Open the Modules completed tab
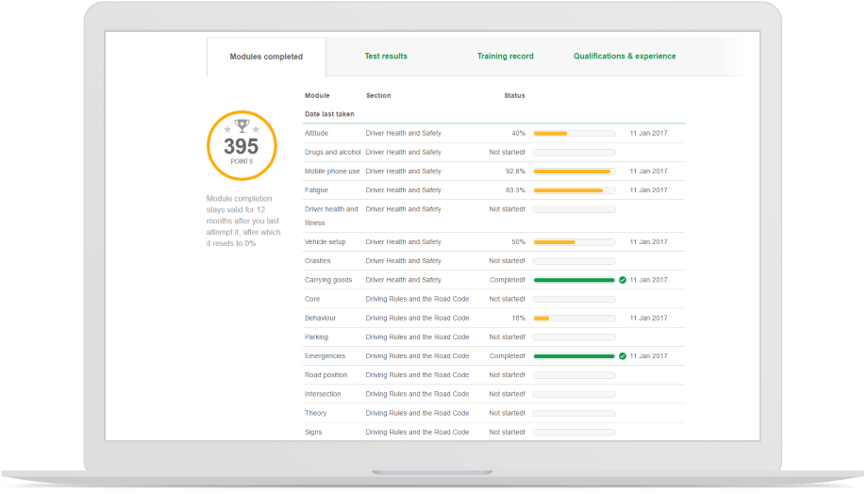868x494 pixels. [266, 57]
